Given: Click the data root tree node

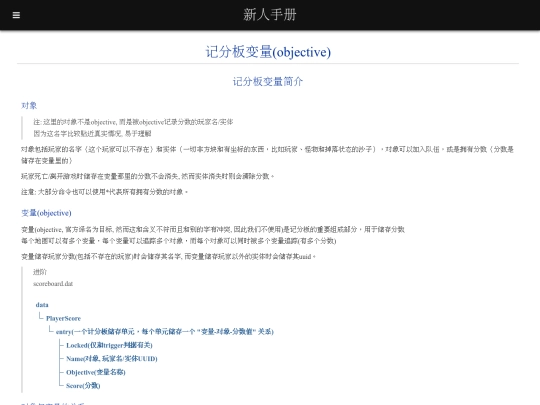Looking at the screenshot, I should 42,305.
